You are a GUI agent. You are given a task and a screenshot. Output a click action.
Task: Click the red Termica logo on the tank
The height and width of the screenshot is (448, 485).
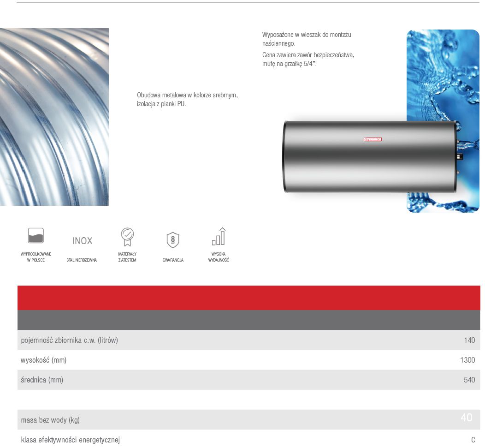(373, 139)
